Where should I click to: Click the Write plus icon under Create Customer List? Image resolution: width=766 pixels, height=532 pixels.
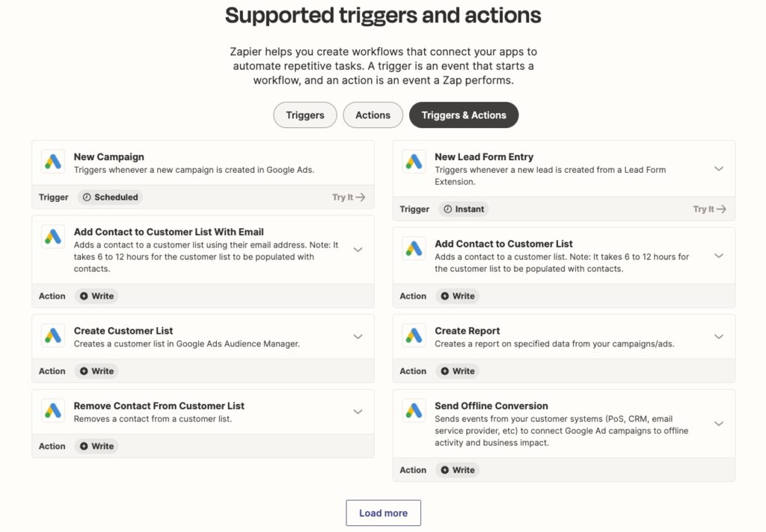coord(84,371)
